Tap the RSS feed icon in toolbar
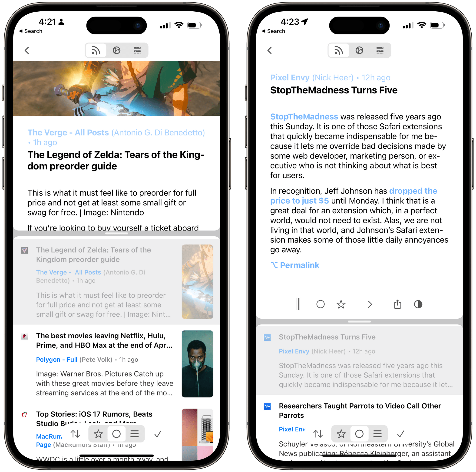Viewport: 476px width, 472px height. click(96, 50)
